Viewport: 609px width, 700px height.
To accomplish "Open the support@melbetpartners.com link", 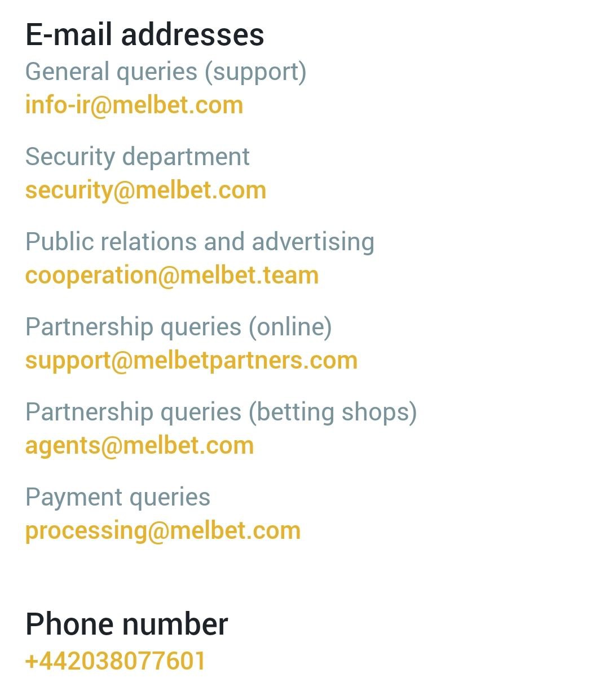I will tap(191, 361).
